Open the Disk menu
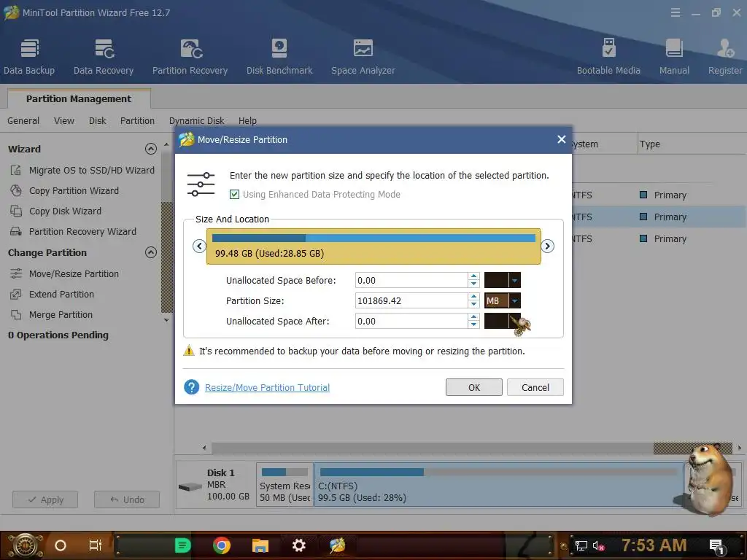Image resolution: width=747 pixels, height=560 pixels. coord(98,121)
